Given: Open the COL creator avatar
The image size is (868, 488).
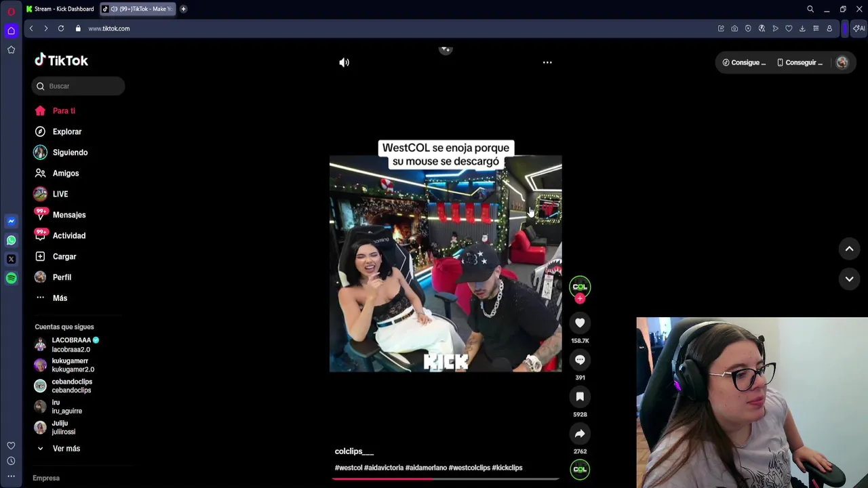Looking at the screenshot, I should 580,286.
